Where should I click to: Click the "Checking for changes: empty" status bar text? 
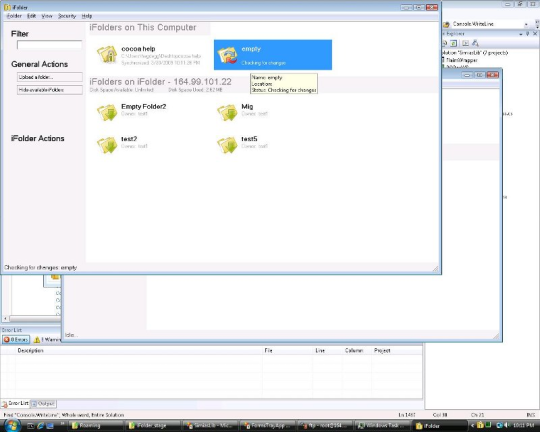(x=40, y=267)
